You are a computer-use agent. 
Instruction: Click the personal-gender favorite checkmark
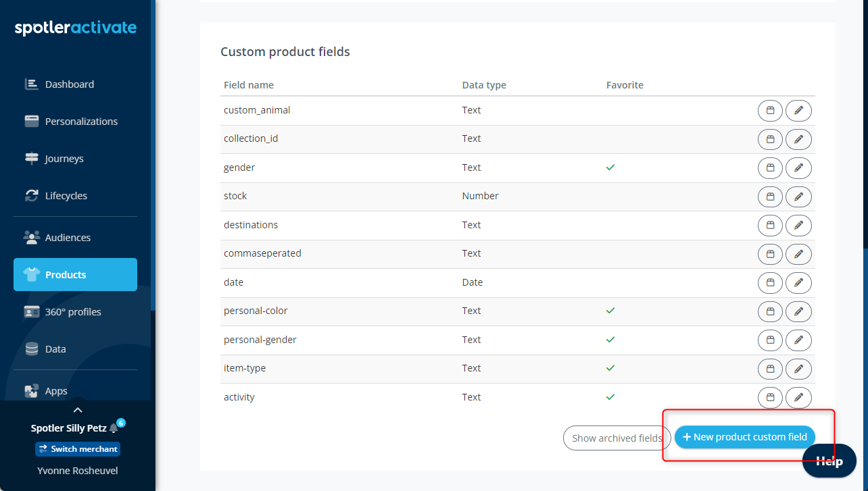[610, 340]
